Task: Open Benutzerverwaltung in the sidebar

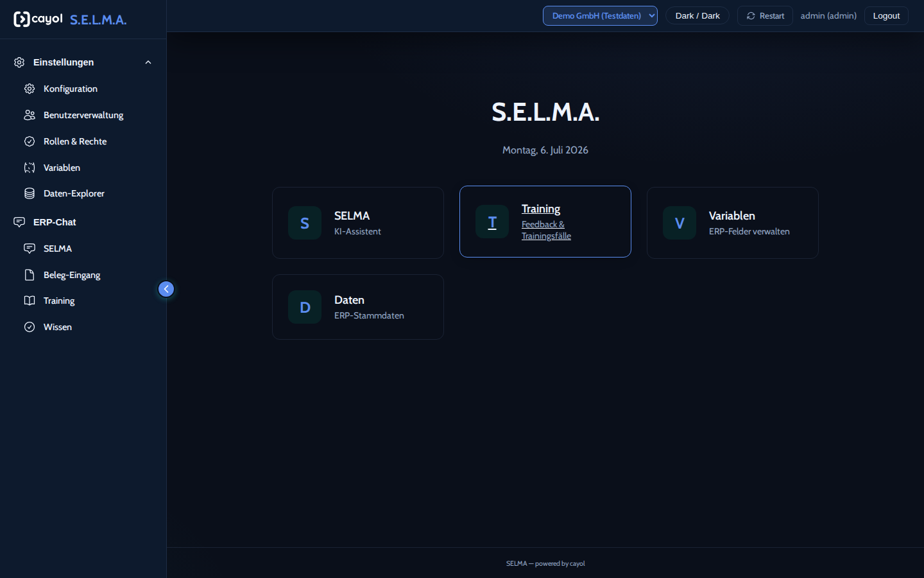Action: 83,115
